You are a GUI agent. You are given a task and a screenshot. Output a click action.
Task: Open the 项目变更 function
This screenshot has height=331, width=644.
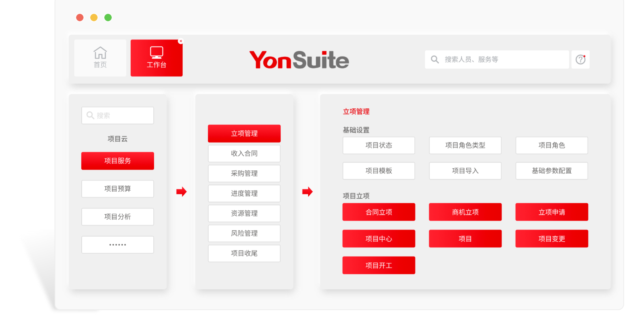(551, 239)
